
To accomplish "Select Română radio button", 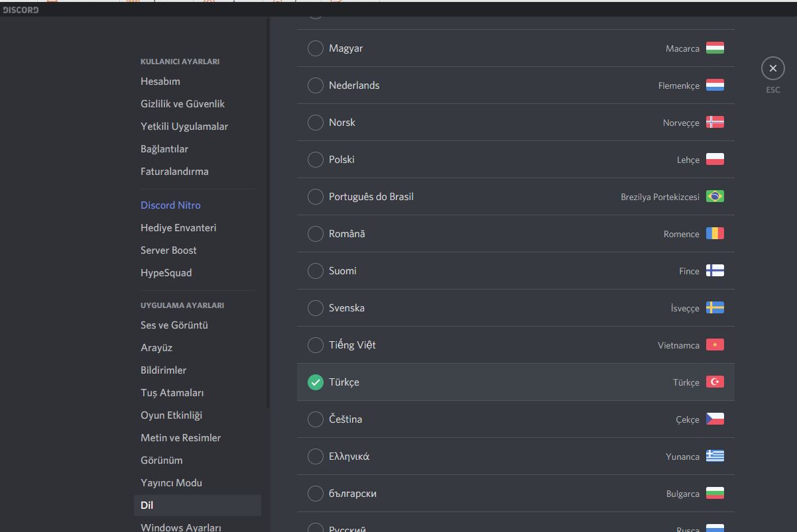I will pyautogui.click(x=316, y=234).
